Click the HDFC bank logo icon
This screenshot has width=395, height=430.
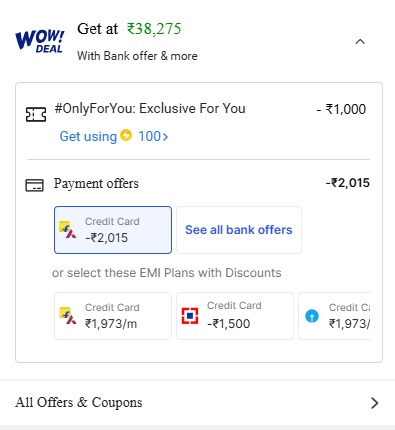tap(190, 316)
